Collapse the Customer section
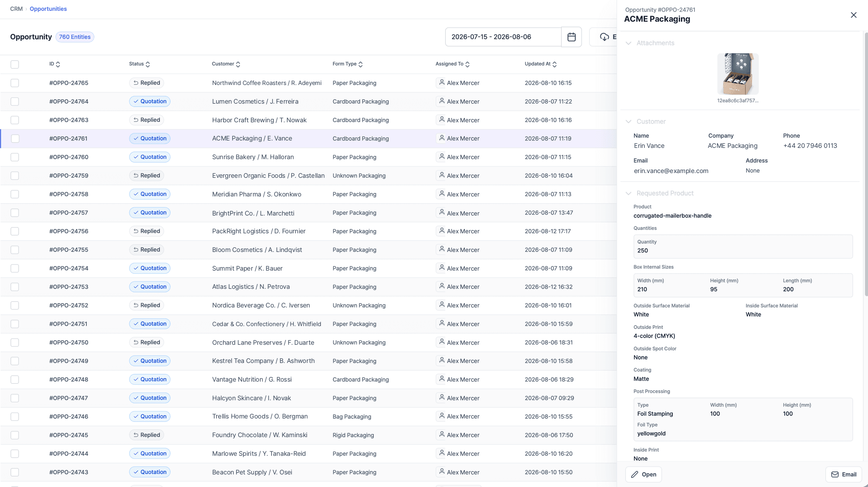This screenshot has height=487, width=868. (628, 121)
